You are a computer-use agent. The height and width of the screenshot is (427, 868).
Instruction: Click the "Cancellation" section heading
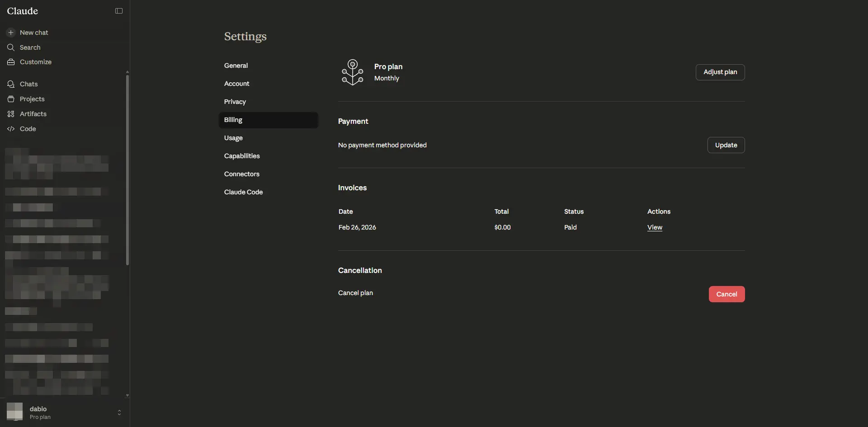coord(360,270)
